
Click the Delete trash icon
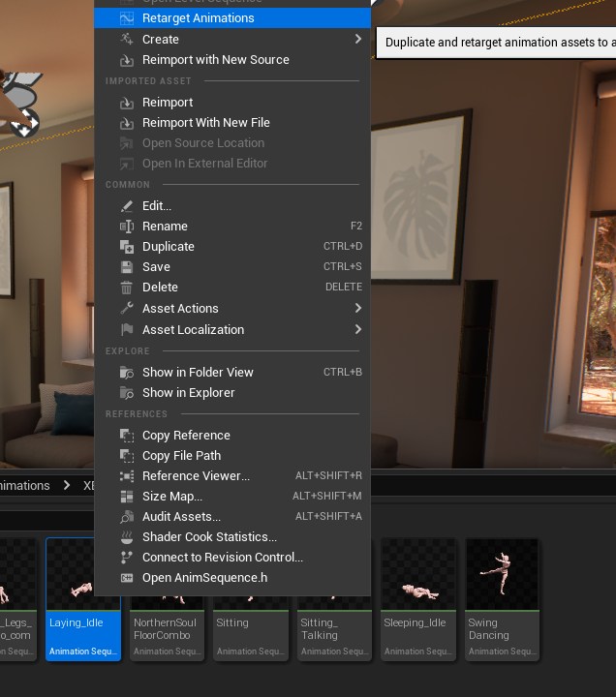[127, 288]
